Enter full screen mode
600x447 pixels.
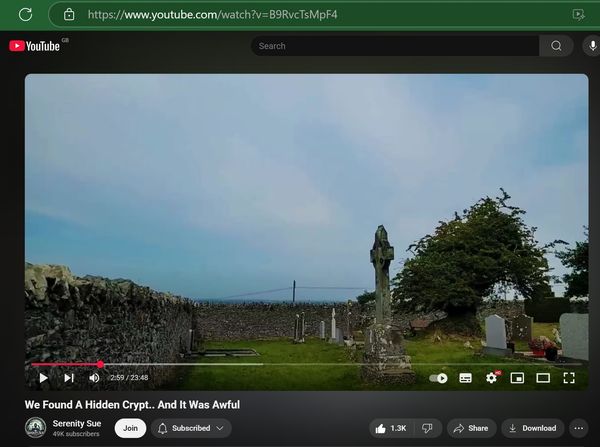coord(569,378)
